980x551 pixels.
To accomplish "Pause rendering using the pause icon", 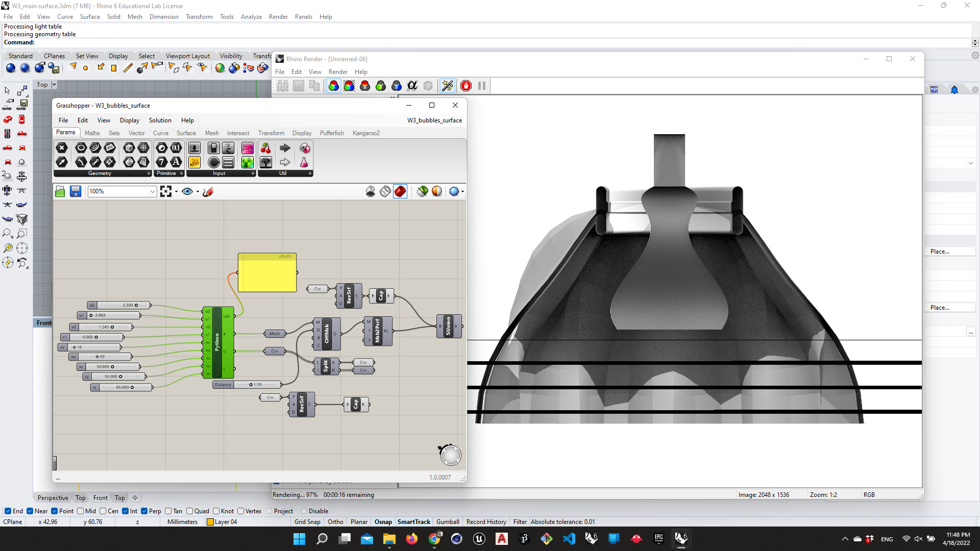I will [481, 86].
